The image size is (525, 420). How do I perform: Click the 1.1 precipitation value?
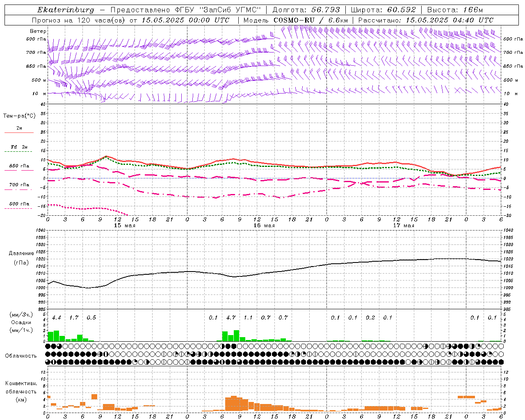point(248,317)
